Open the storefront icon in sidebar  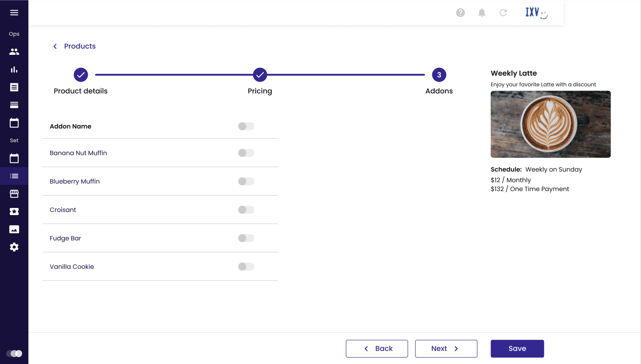[14, 194]
